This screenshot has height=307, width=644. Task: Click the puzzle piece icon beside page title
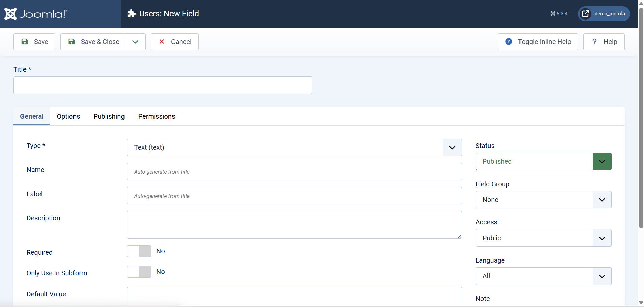coord(131,14)
